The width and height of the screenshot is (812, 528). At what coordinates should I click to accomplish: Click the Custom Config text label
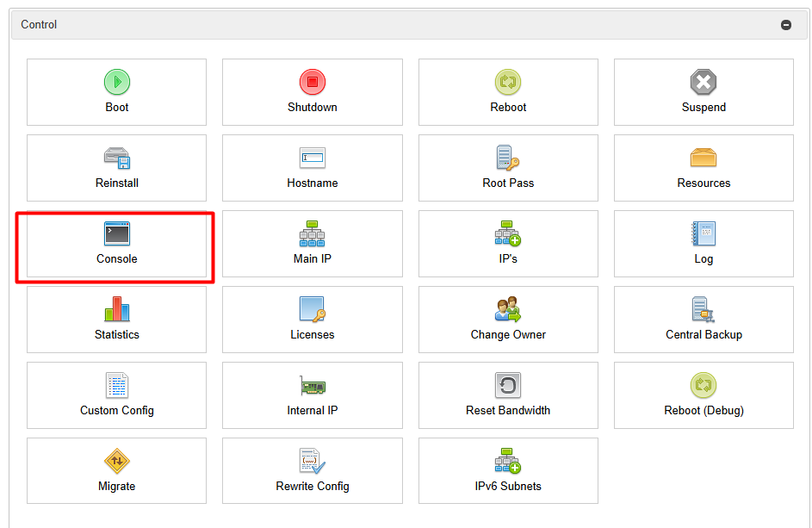click(117, 410)
